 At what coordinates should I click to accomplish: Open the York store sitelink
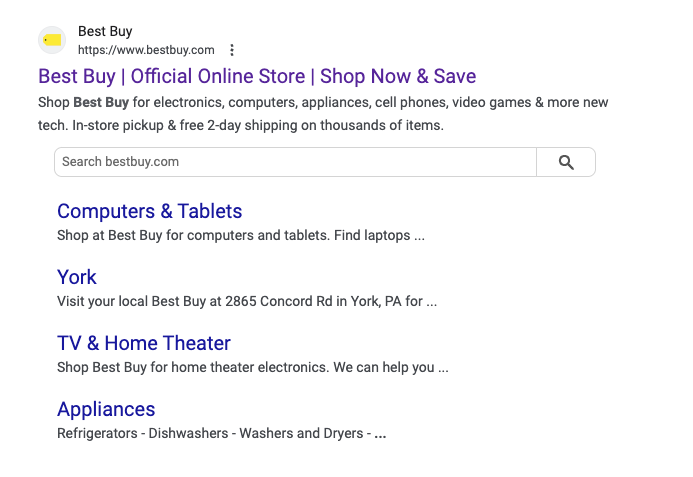[x=76, y=277]
